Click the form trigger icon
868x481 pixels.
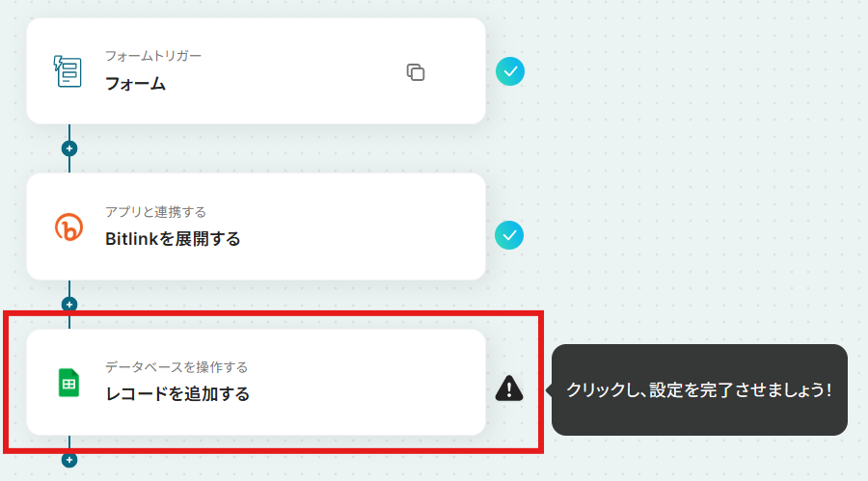(x=68, y=71)
